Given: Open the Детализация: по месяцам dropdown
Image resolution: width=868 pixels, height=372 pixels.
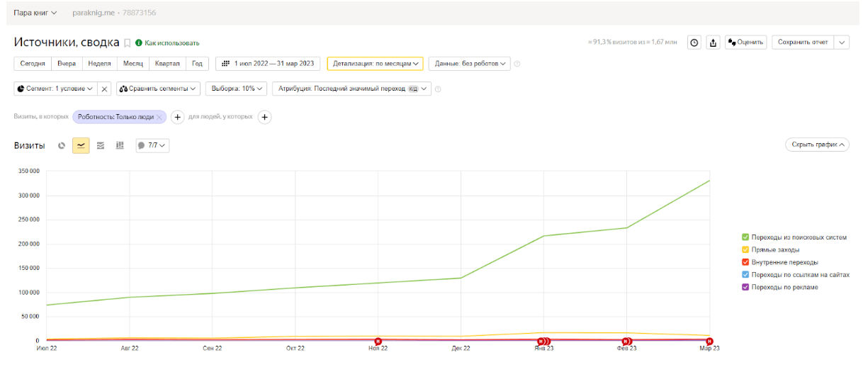Looking at the screenshot, I should click(375, 63).
